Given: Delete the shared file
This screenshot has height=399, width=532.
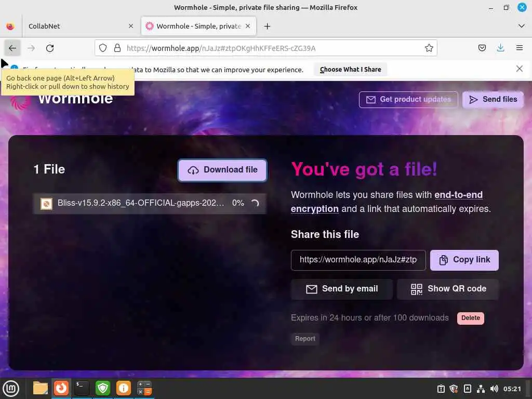Looking at the screenshot, I should [471, 318].
